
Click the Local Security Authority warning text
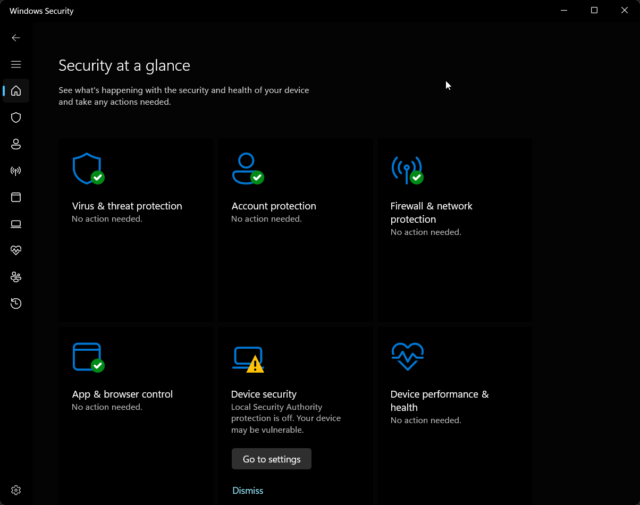tap(286, 418)
